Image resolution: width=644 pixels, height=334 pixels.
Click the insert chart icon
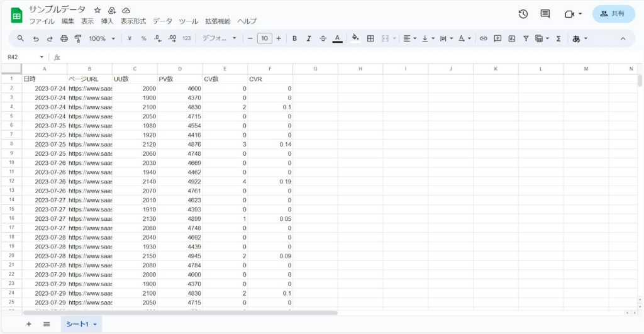coord(511,38)
